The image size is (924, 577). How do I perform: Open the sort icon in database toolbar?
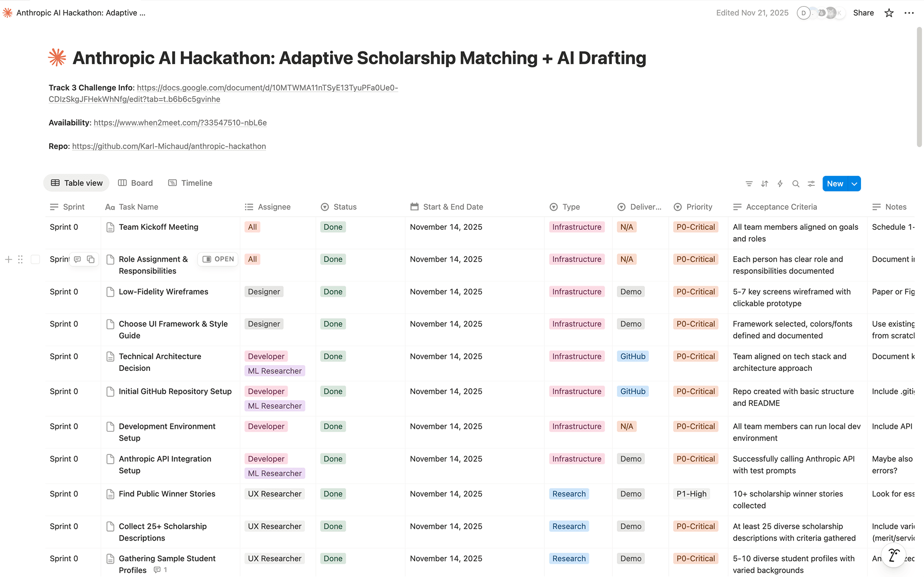coord(765,184)
